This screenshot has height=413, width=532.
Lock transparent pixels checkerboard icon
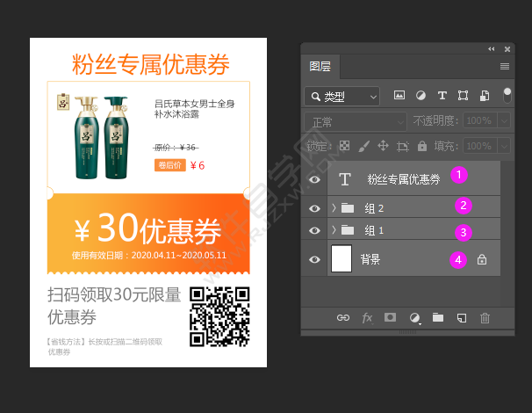coord(344,146)
